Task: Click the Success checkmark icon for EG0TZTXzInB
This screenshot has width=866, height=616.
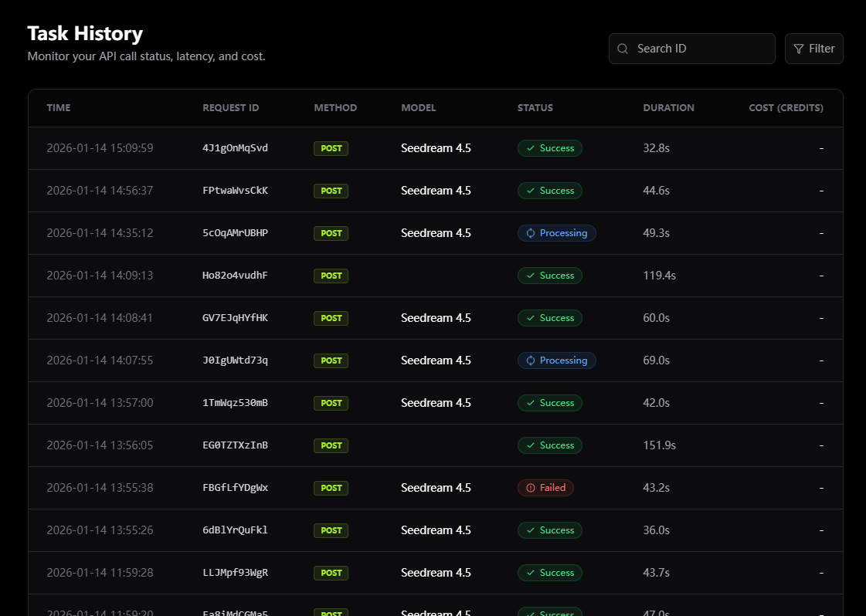Action: 529,445
